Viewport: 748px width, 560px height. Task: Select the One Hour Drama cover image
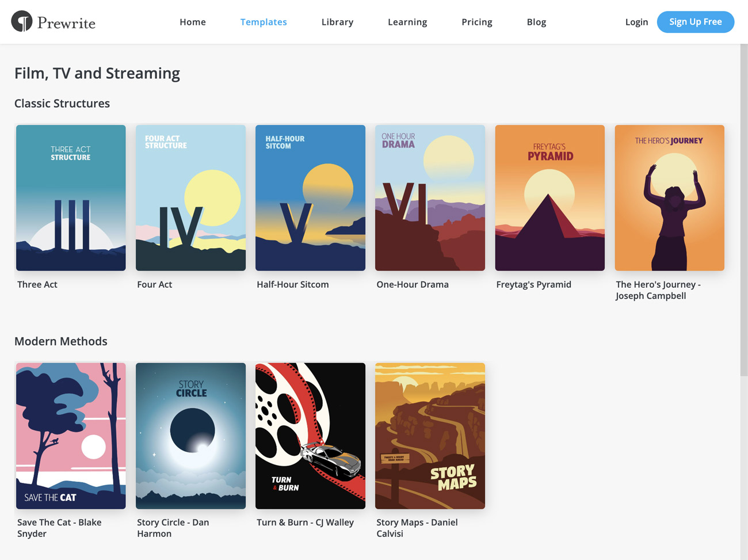tap(430, 198)
